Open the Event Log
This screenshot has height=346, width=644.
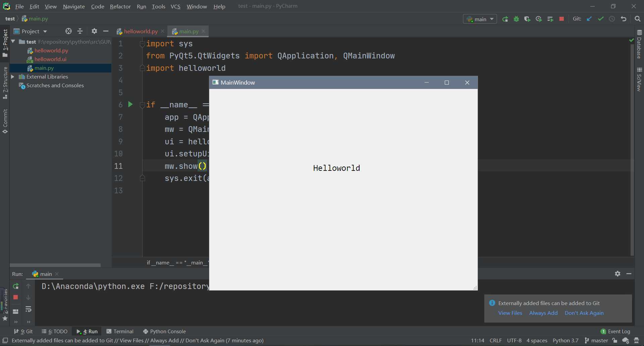tap(615, 332)
